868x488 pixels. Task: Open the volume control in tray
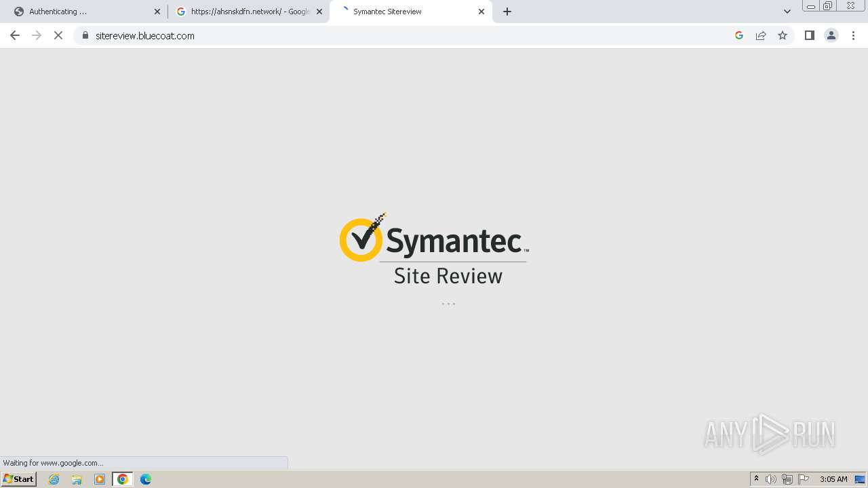click(771, 479)
